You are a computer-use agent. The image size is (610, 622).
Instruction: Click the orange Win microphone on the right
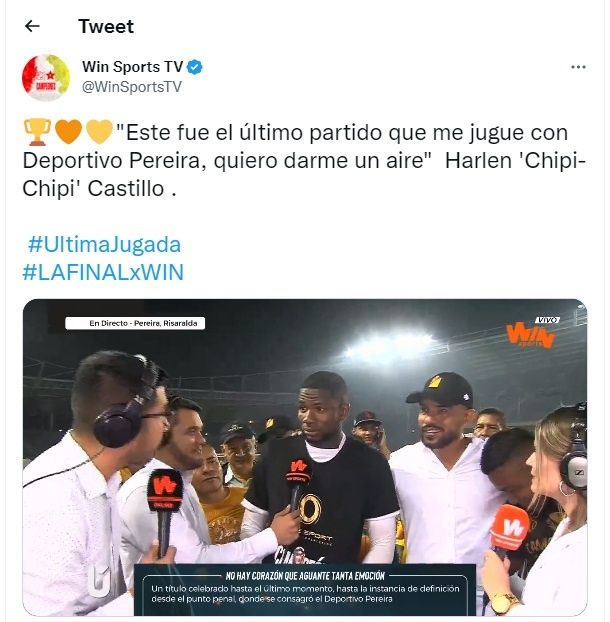(510, 528)
